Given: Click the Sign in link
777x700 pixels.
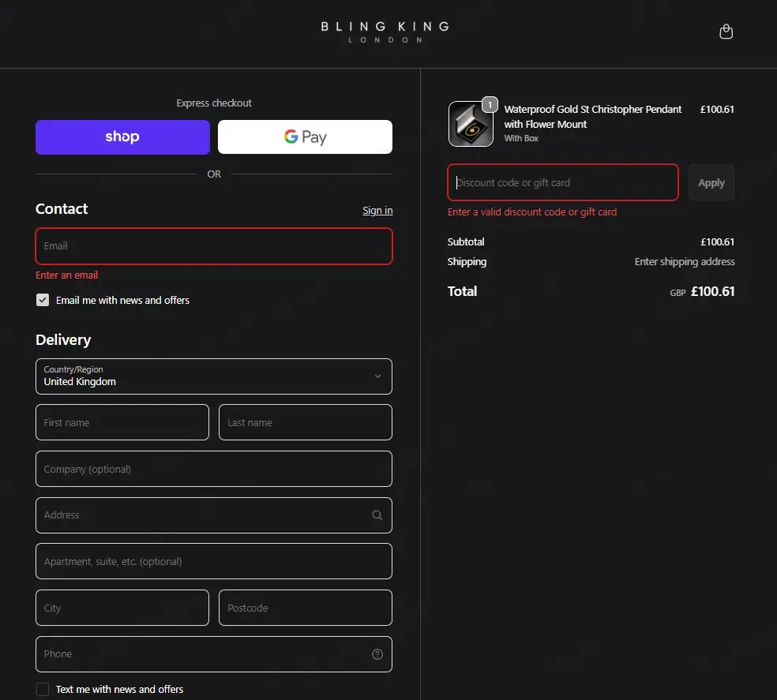Looking at the screenshot, I should click(377, 211).
